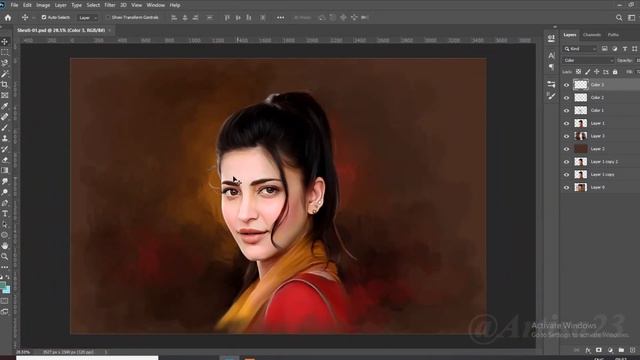Select the Horizontal Type tool
The height and width of the screenshot is (360, 640).
click(x=5, y=213)
